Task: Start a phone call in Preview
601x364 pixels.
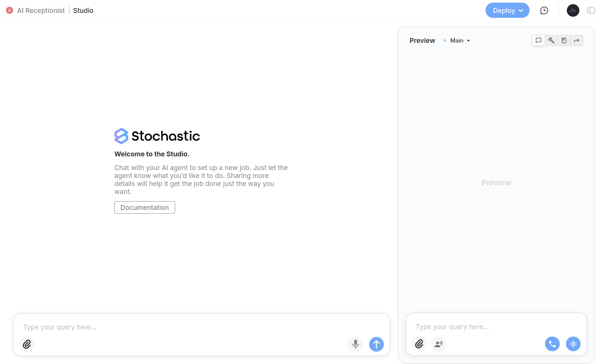Action: point(552,344)
